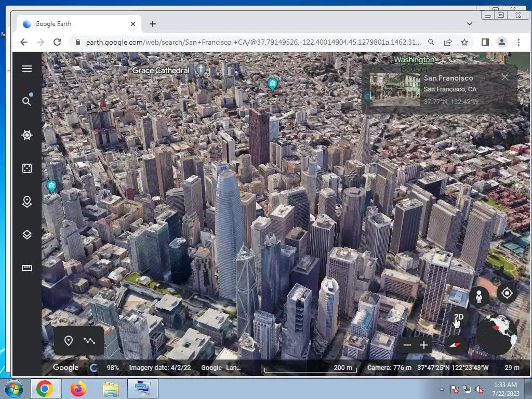Open Voyager ship's wheel icon

point(27,135)
